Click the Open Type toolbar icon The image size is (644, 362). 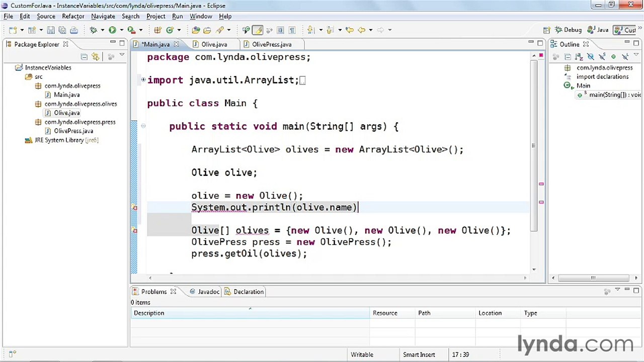click(x=196, y=30)
